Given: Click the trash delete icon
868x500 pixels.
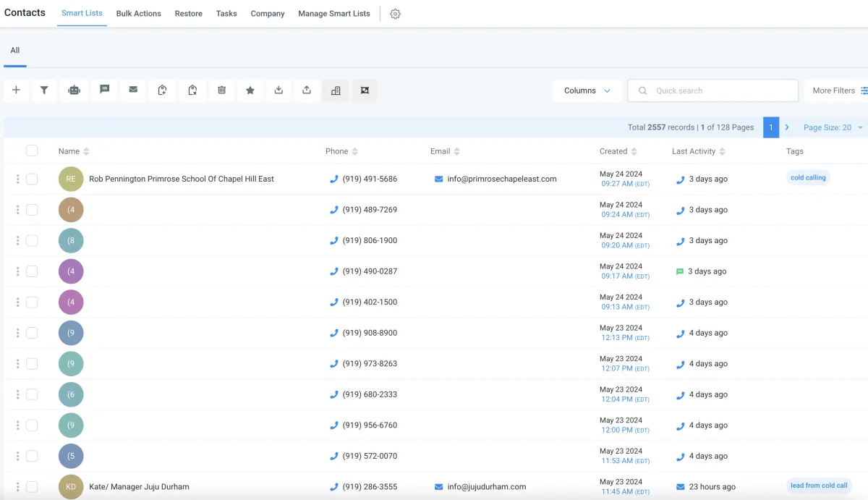Looking at the screenshot, I should (x=222, y=90).
